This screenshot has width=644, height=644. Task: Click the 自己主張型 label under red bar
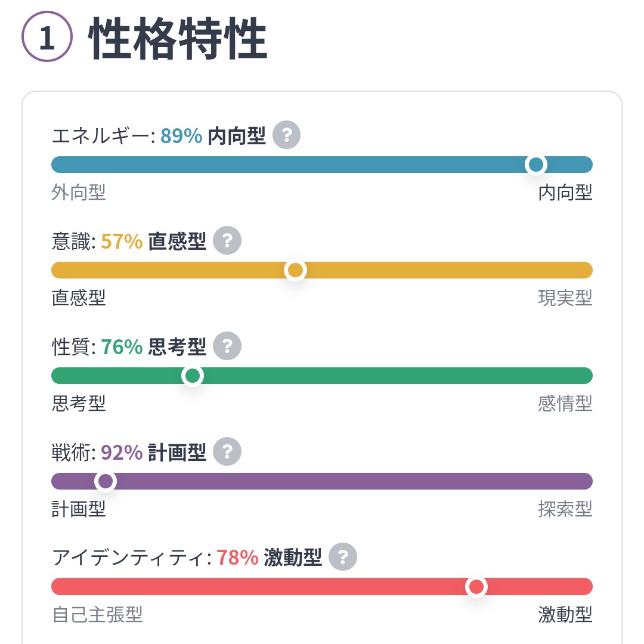click(x=97, y=615)
